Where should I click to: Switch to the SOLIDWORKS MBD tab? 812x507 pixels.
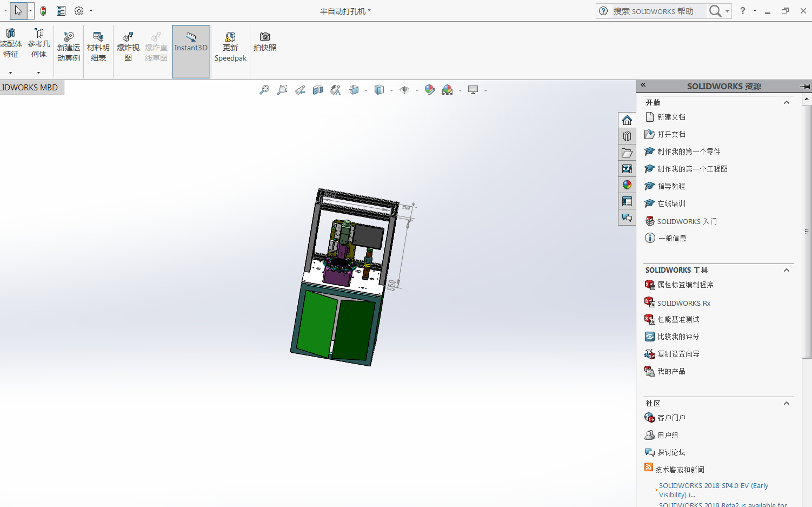tap(31, 88)
